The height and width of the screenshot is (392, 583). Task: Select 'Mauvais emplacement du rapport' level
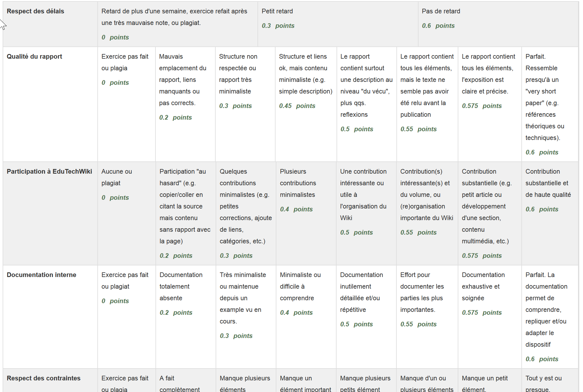click(185, 104)
